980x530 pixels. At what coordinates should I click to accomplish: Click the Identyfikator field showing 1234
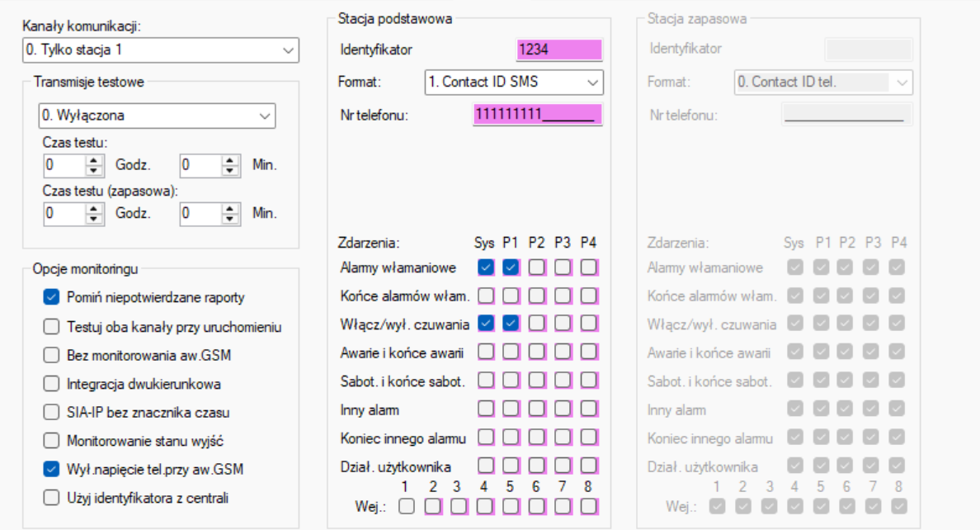559,50
